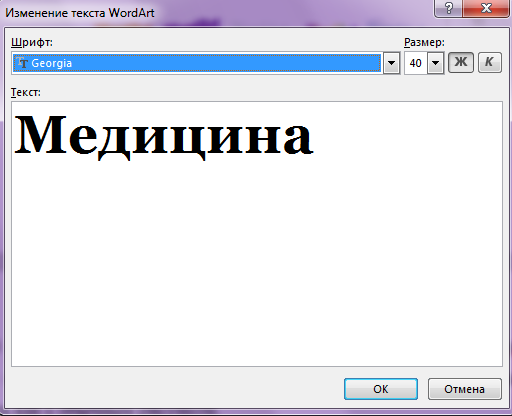Click the Шрифт label

pyautogui.click(x=32, y=42)
